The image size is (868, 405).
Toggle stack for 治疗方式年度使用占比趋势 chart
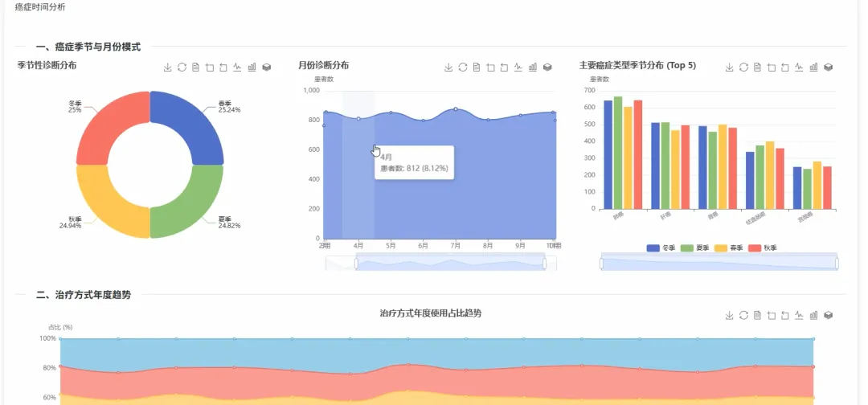point(828,315)
